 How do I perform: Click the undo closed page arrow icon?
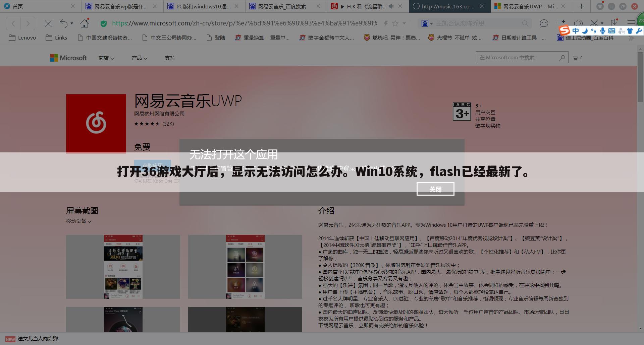click(x=64, y=23)
